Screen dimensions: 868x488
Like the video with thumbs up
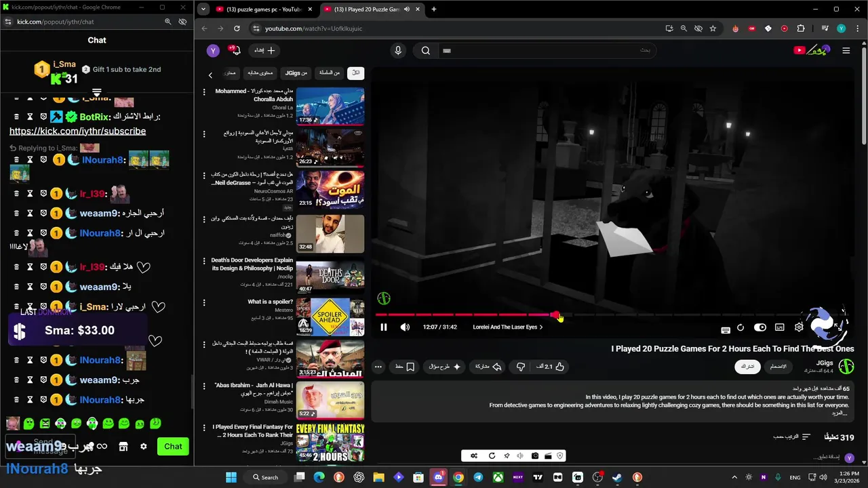pyautogui.click(x=551, y=367)
